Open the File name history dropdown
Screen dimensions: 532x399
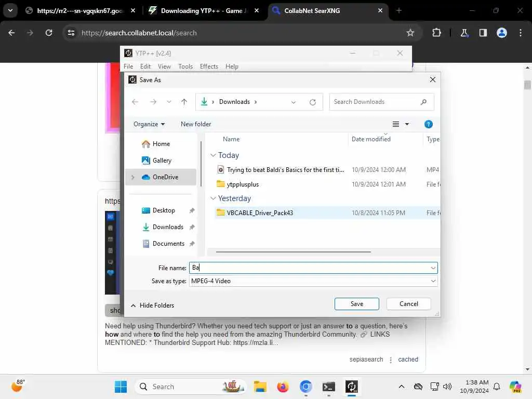pyautogui.click(x=433, y=268)
